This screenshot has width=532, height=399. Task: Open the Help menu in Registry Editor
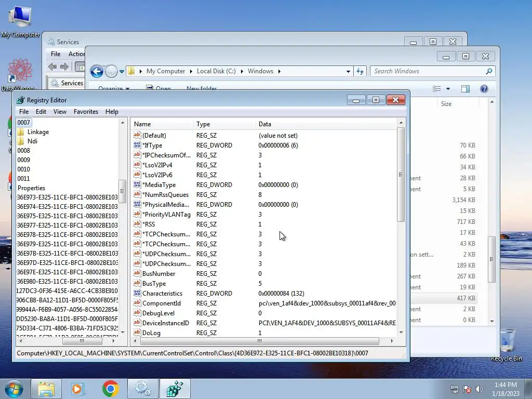point(112,112)
